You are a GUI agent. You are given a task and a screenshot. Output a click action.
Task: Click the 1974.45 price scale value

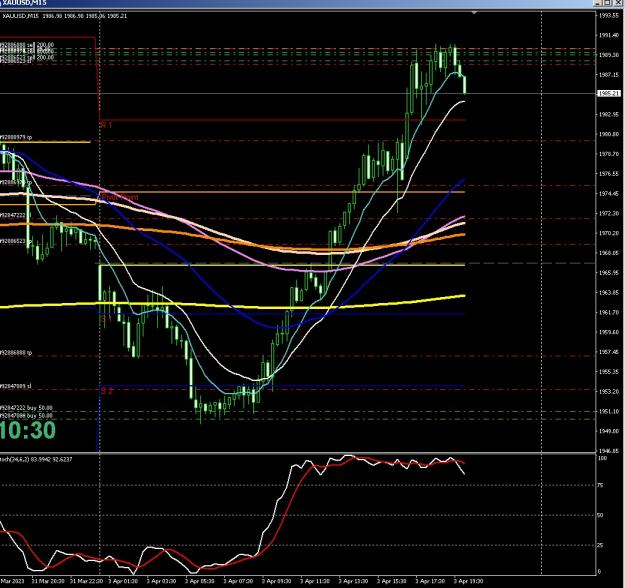tap(608, 194)
